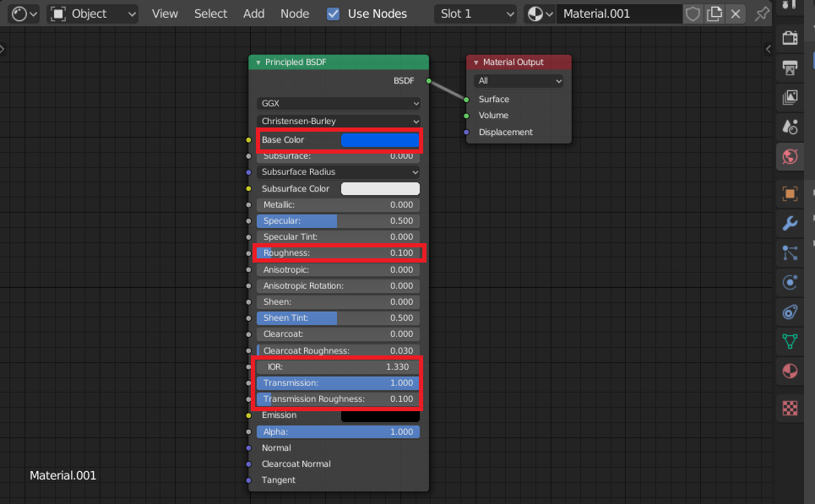The width and height of the screenshot is (815, 504).
Task: Open the GGX distribution dropdown
Action: pos(339,103)
